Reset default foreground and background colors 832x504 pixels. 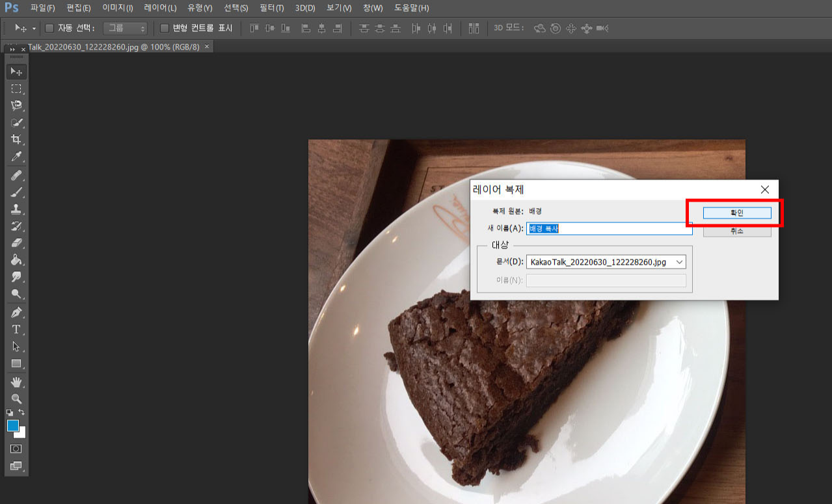click(10, 412)
